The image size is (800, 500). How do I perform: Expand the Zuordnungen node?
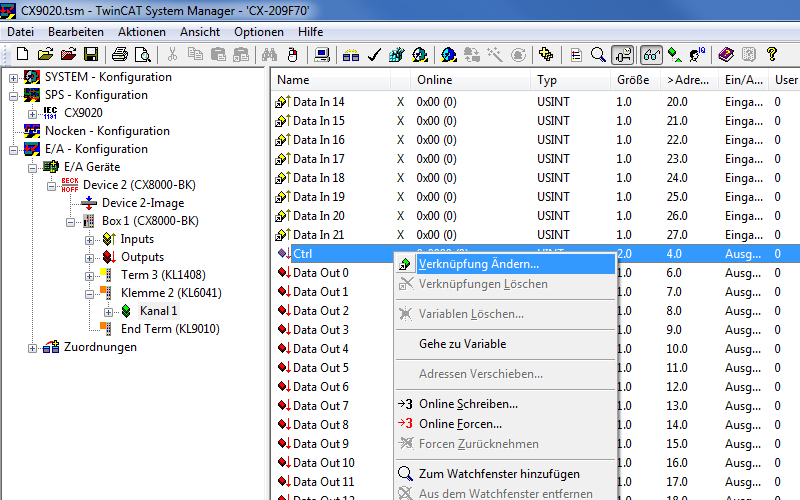[32, 348]
